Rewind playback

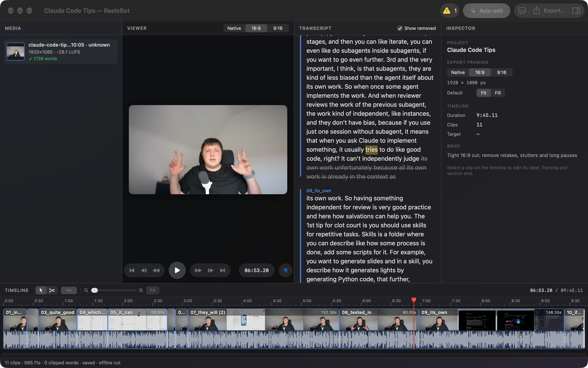pos(156,270)
